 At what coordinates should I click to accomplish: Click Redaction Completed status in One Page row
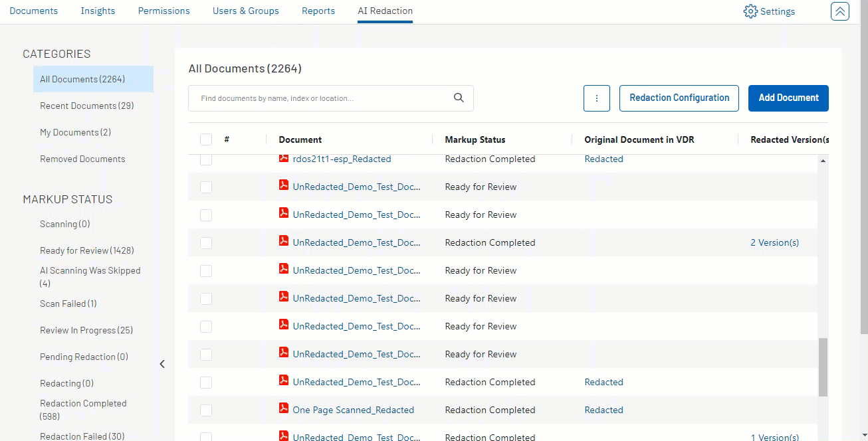pos(490,410)
